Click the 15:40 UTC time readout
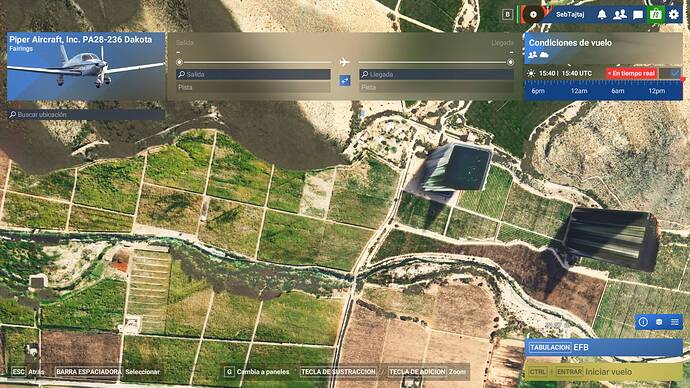The width and height of the screenshot is (690, 388). coord(576,73)
